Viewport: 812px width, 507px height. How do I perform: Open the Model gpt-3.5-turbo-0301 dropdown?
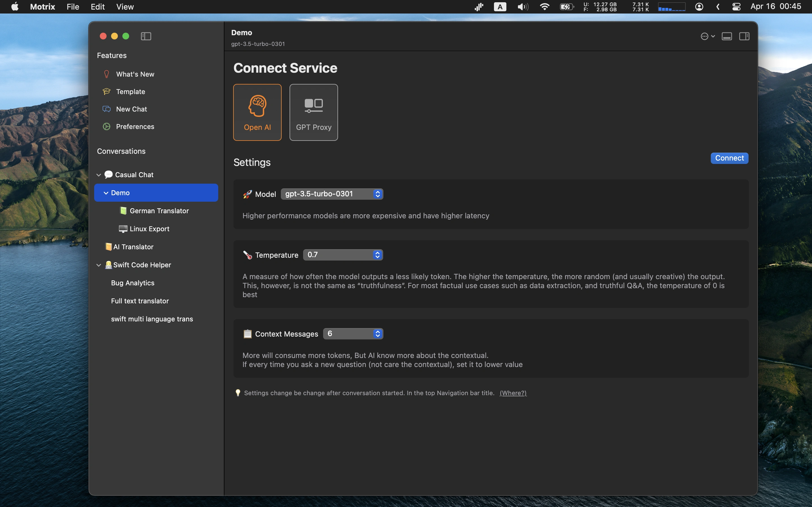tap(332, 194)
